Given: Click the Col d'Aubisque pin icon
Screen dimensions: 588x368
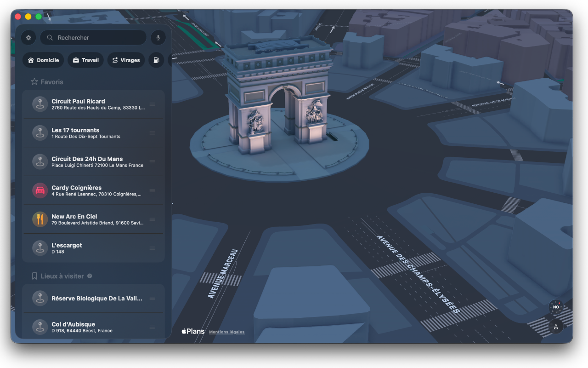Looking at the screenshot, I should (x=40, y=327).
